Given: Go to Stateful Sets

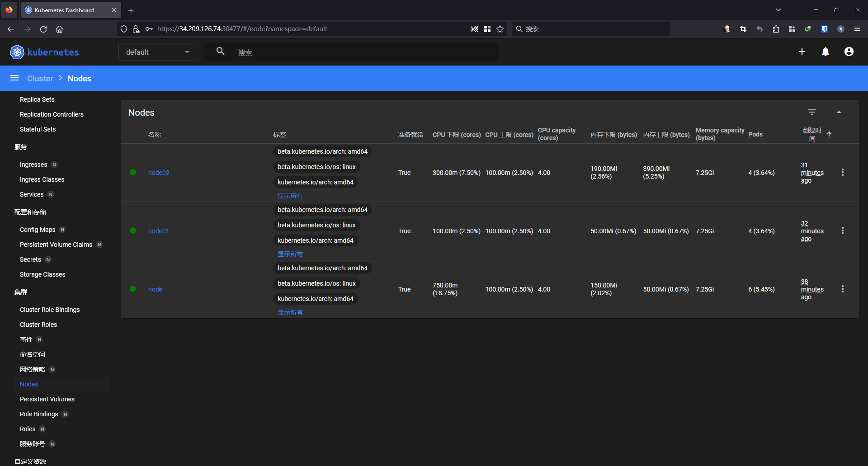Looking at the screenshot, I should (38, 129).
